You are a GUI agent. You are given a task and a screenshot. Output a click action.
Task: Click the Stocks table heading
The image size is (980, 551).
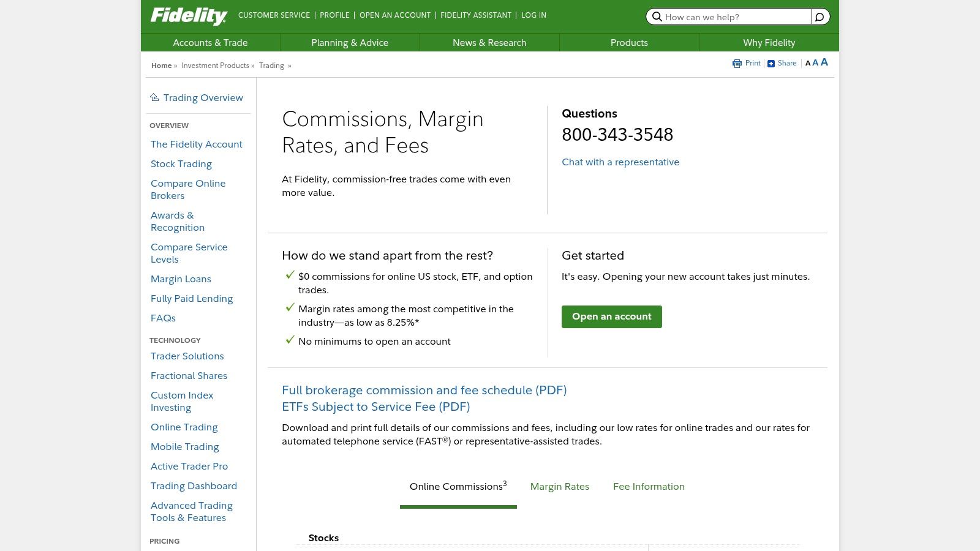(x=323, y=538)
